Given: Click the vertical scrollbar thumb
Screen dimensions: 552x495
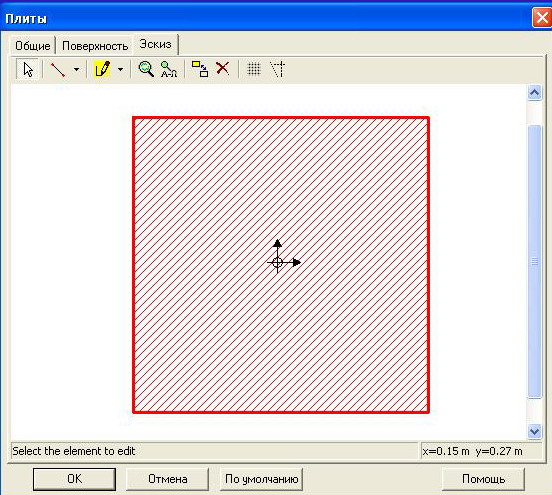Looking at the screenshot, I should (x=534, y=262).
